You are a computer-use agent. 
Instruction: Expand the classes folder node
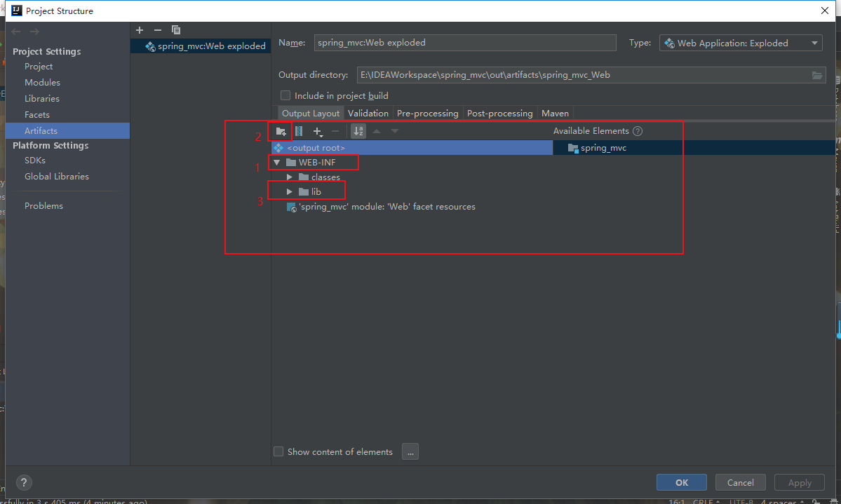[290, 177]
